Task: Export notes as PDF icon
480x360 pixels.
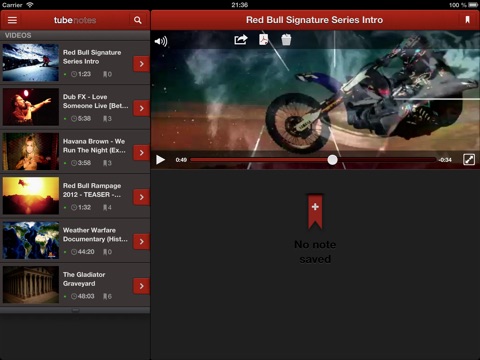Action: tap(264, 39)
